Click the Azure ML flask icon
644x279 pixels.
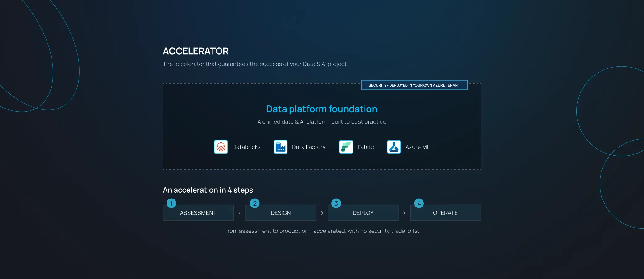pyautogui.click(x=394, y=147)
